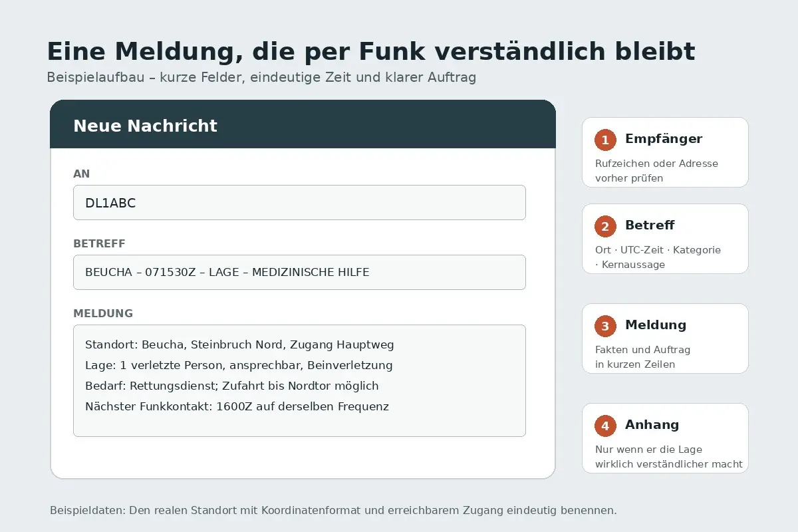Click the 'Anhang' card heading
Viewport: 798px width, 532px height.
(652, 425)
